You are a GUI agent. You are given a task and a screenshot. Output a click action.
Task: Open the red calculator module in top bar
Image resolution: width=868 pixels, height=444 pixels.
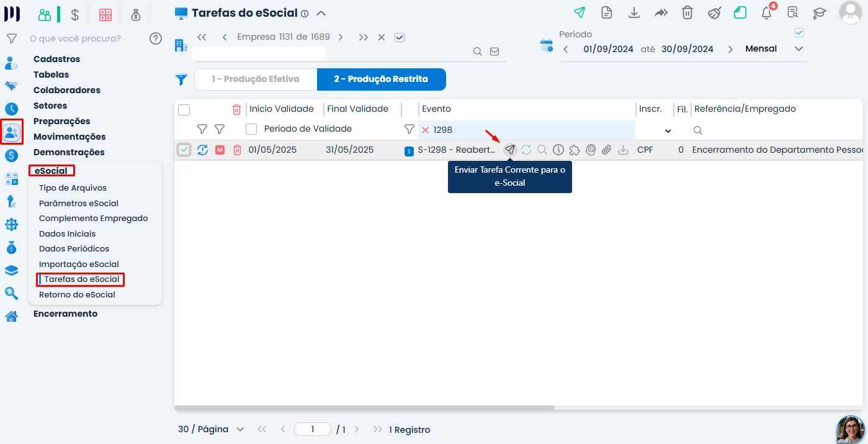pyautogui.click(x=105, y=15)
